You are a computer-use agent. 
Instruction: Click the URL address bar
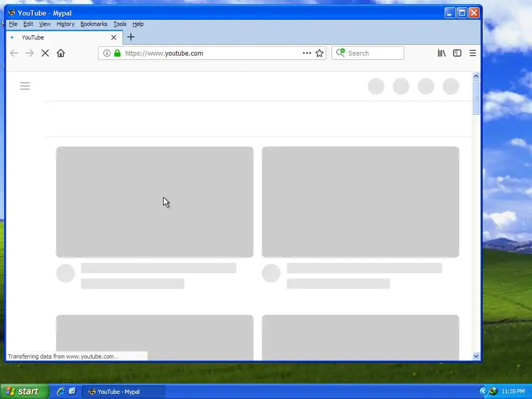212,54
